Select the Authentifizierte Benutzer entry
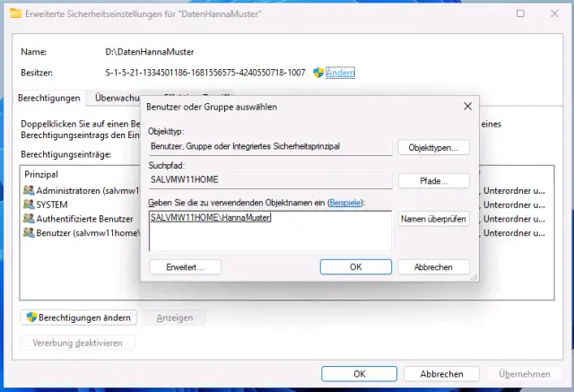Viewport: 574px width, 392px height. (x=82, y=219)
